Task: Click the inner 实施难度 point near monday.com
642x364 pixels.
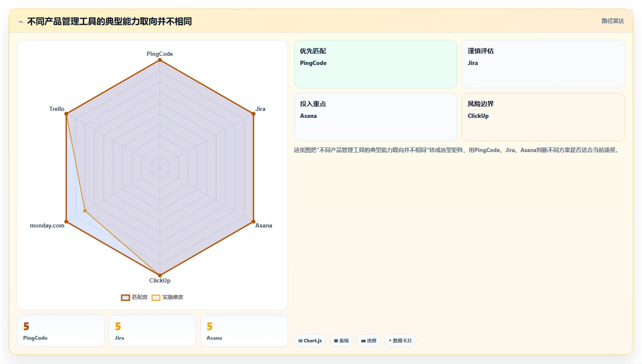Action: point(85,211)
